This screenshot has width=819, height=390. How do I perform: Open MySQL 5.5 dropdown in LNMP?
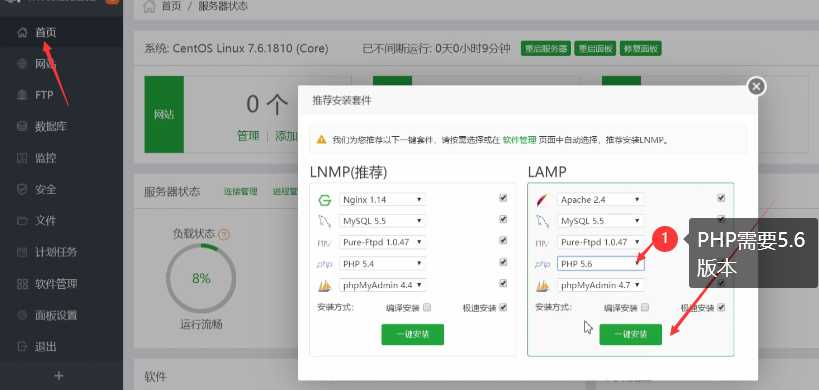coord(382,221)
